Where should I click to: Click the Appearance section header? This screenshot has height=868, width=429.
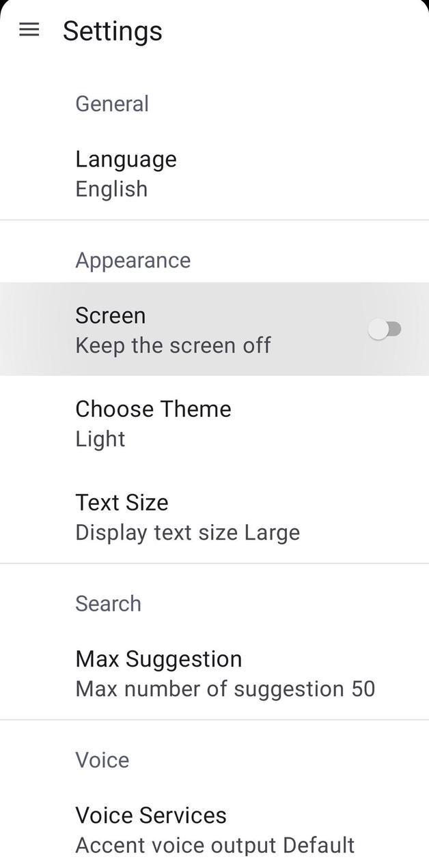[133, 260]
